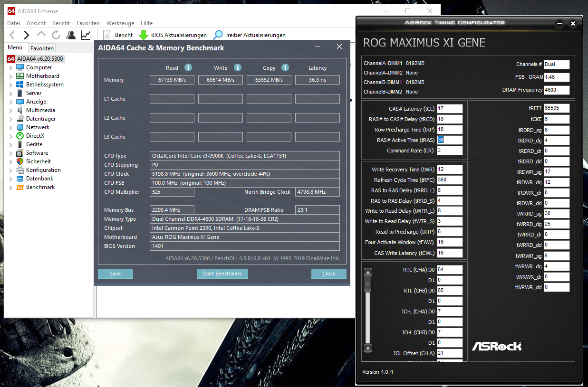Click the graph chart toolbar icon
This screenshot has height=387, width=588.
coord(86,35)
